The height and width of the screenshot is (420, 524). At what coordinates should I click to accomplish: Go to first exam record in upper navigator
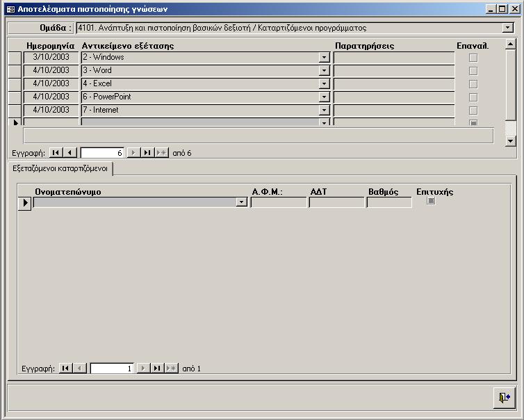pyautogui.click(x=56, y=153)
